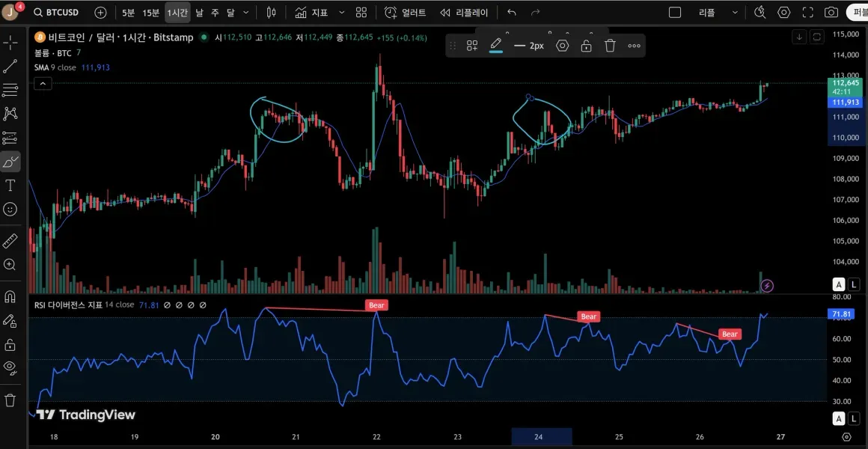Open the 지표 indicators dialog
Image resolution: width=868 pixels, height=449 pixels.
pos(311,12)
